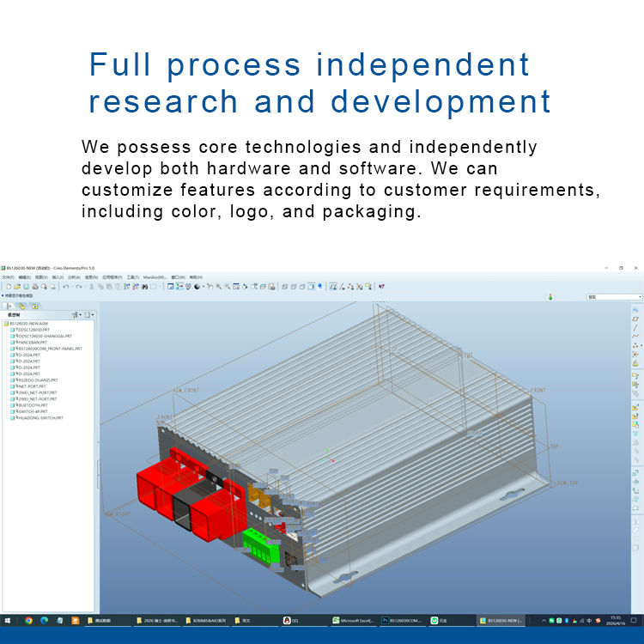The width and height of the screenshot is (644, 644).
Task: Open the Mankin menu
Action: click(x=155, y=277)
